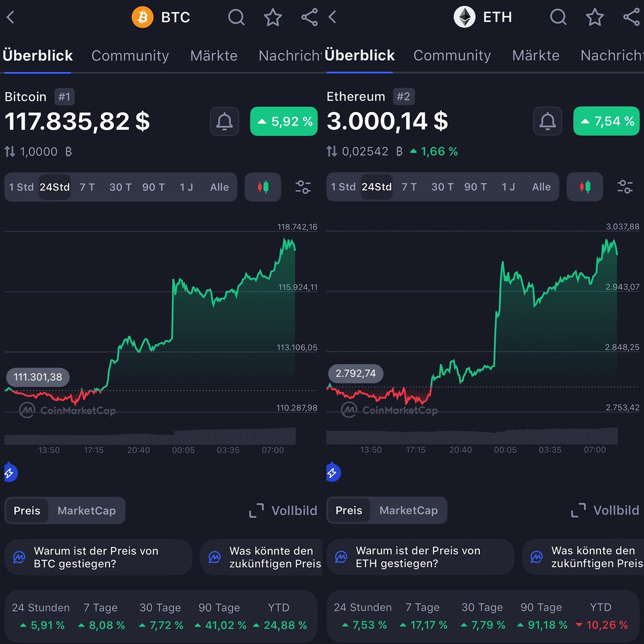
Task: Switch BTC chart to MarketCap
Action: [86, 511]
